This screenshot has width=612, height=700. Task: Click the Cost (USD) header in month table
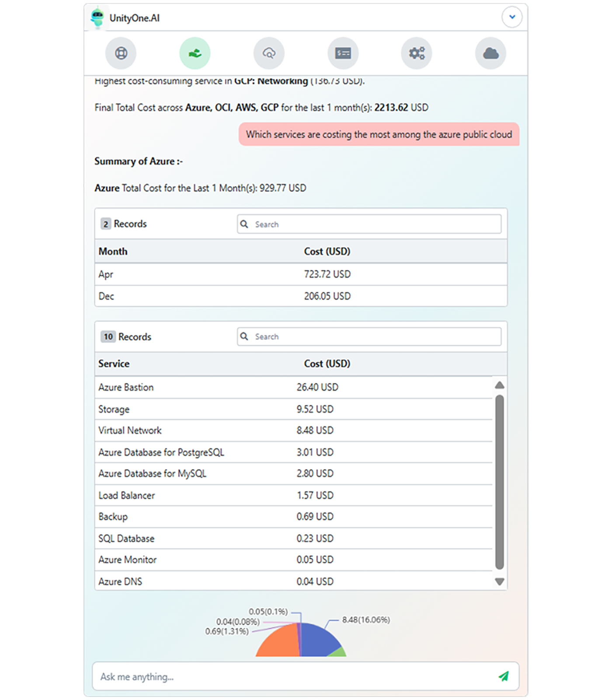click(327, 252)
